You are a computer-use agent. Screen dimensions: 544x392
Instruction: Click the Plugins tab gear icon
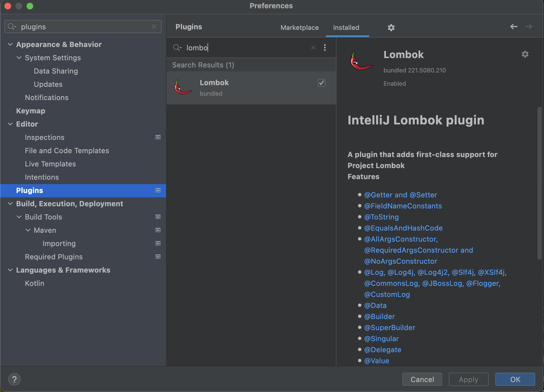click(391, 27)
